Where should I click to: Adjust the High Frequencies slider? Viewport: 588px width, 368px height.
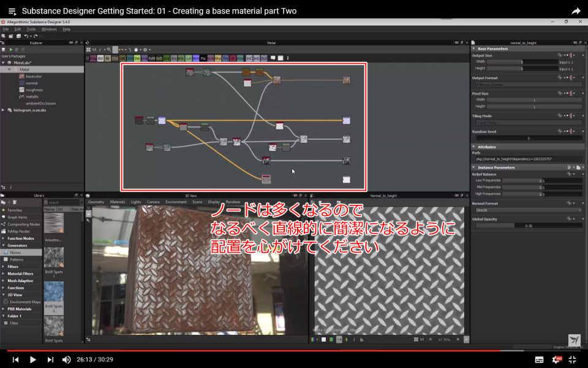click(542, 194)
